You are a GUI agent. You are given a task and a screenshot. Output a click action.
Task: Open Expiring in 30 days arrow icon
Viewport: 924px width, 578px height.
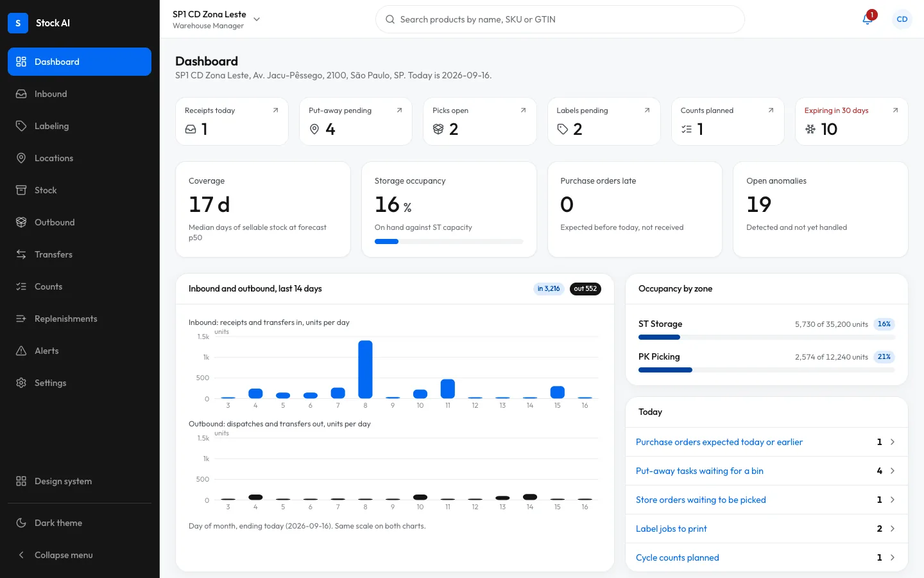click(895, 110)
